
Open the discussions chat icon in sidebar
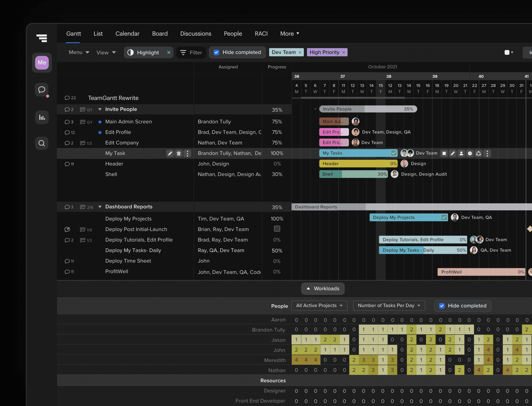(x=42, y=90)
